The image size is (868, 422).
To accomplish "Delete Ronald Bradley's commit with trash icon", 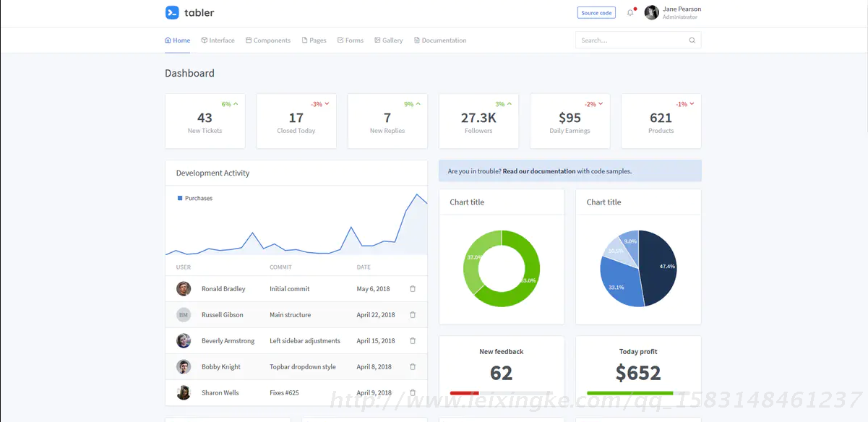I will click(x=413, y=289).
